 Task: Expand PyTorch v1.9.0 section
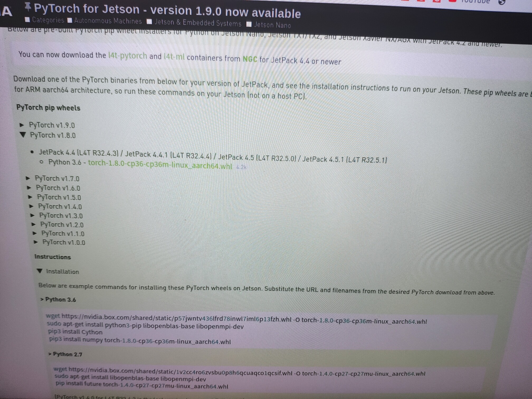coord(51,125)
